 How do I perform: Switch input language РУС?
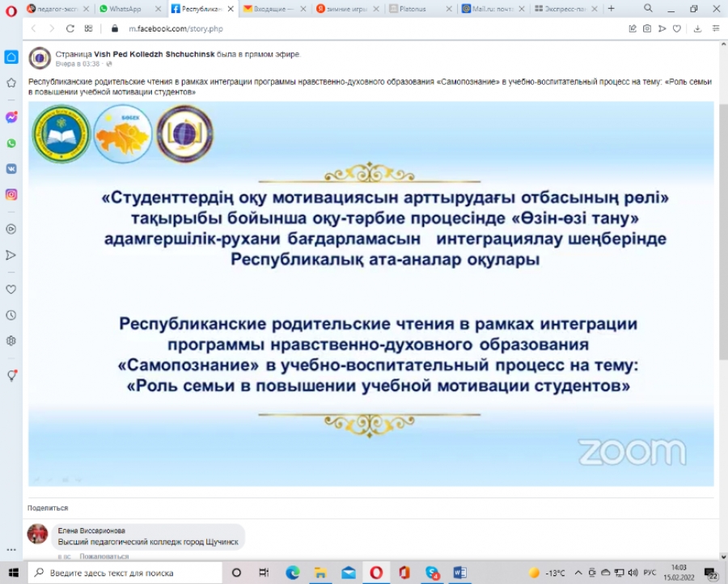coord(650,573)
